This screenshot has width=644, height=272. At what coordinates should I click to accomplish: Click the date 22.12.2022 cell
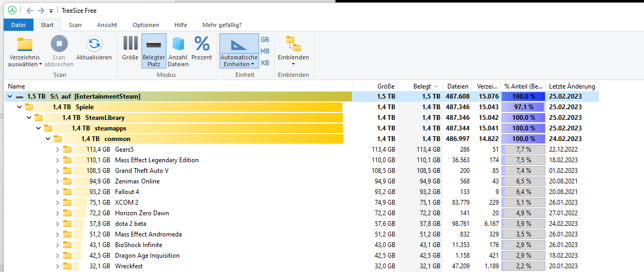coord(563,150)
